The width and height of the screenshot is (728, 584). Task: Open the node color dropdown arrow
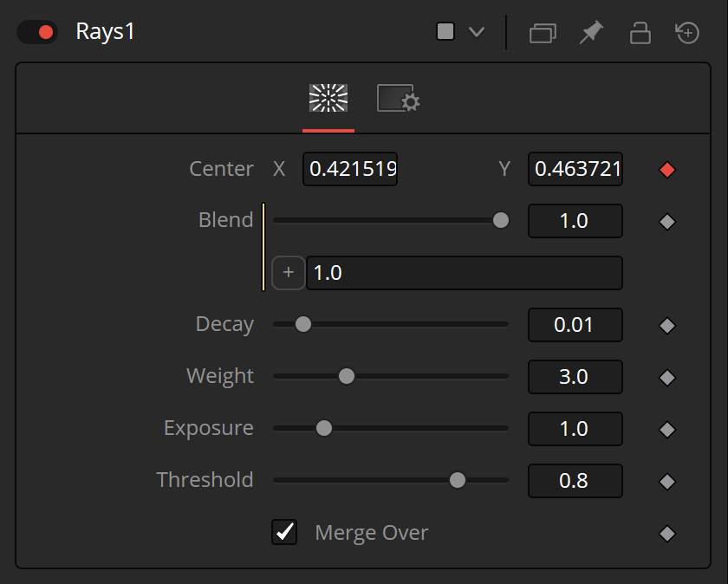point(477,32)
